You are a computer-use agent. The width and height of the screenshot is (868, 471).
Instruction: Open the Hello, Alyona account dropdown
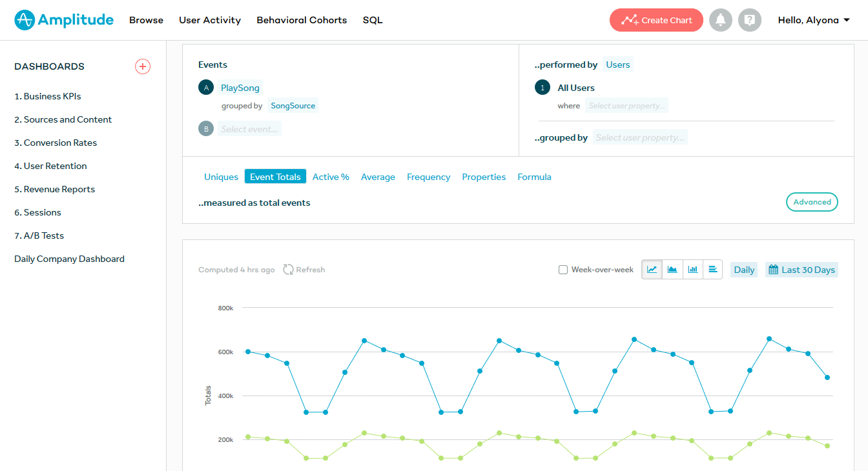[x=813, y=20]
